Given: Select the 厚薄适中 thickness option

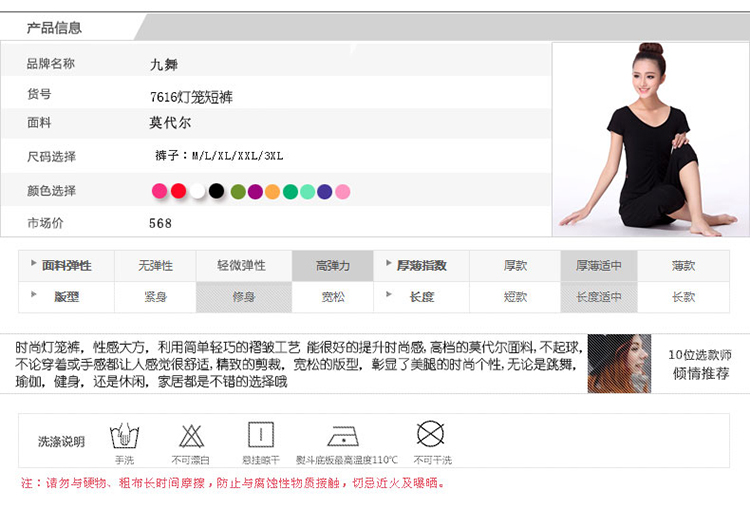Looking at the screenshot, I should (598, 266).
